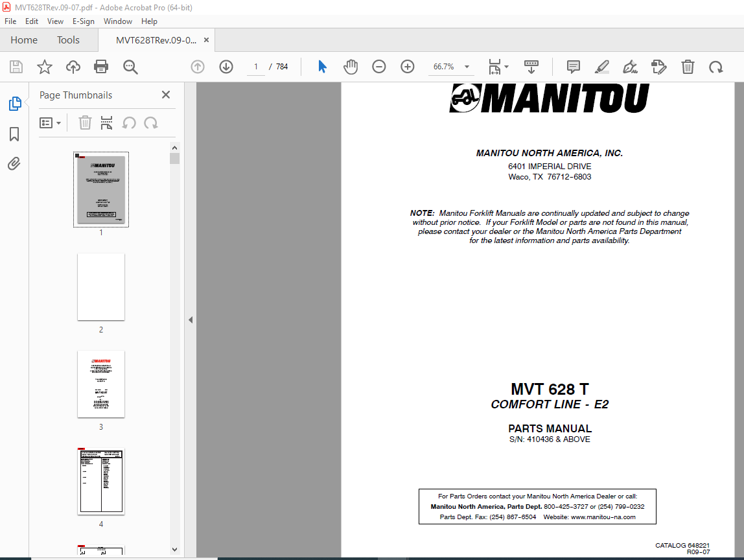Open the Help menu
744x560 pixels.
[149, 21]
